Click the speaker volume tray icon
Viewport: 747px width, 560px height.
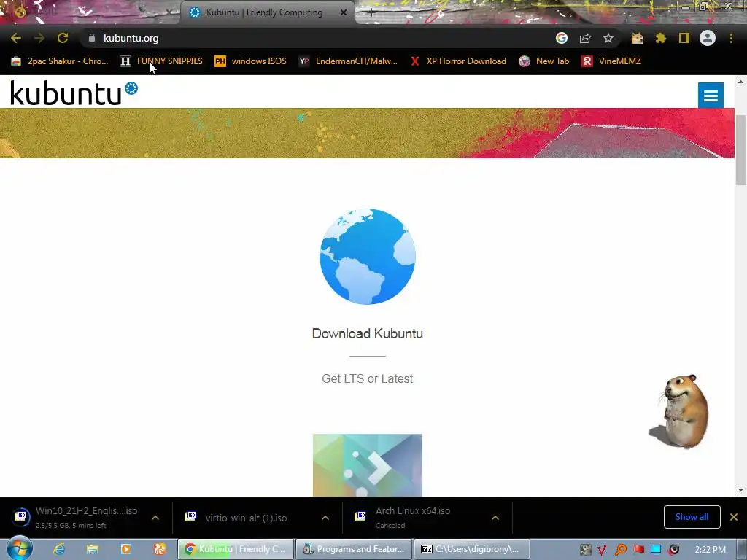pyautogui.click(x=673, y=550)
